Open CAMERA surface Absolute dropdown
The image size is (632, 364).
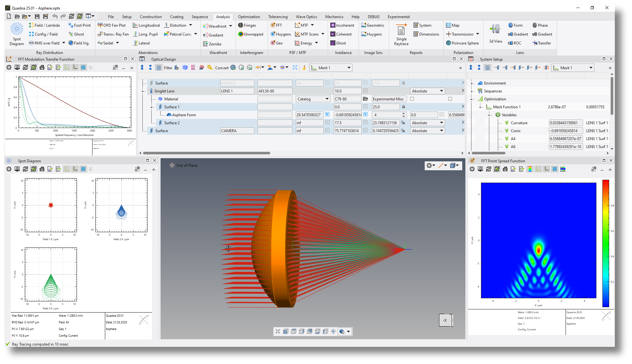click(428, 131)
